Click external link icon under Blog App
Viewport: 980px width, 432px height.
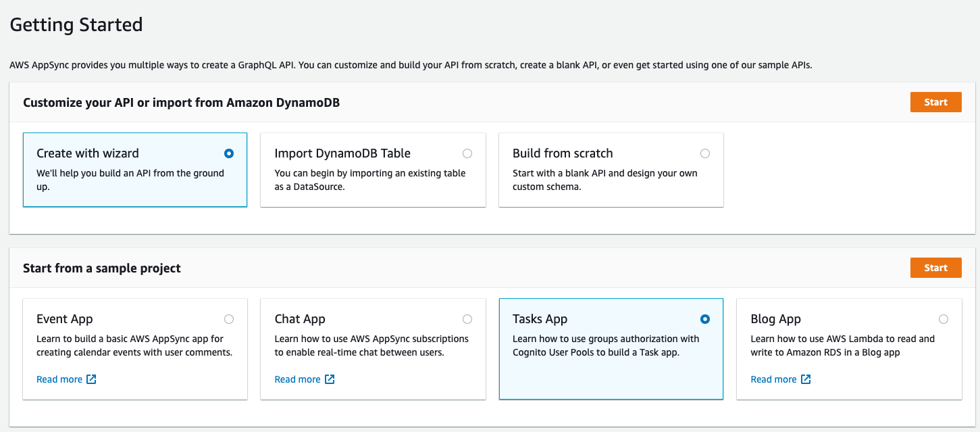pos(806,379)
